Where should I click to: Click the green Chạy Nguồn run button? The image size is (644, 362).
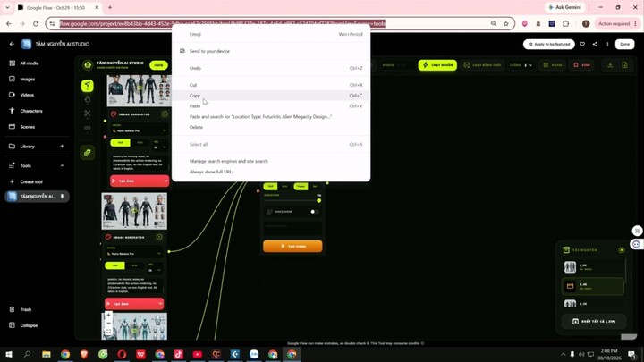437,65
